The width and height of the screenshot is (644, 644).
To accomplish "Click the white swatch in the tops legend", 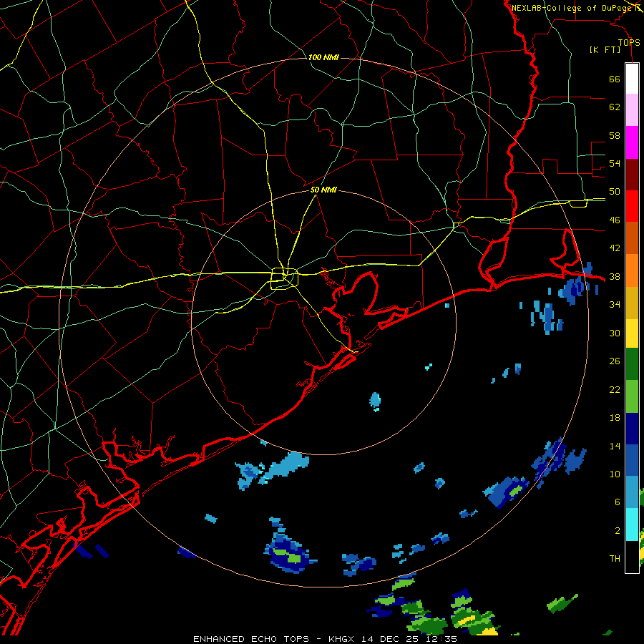I will click(632, 79).
